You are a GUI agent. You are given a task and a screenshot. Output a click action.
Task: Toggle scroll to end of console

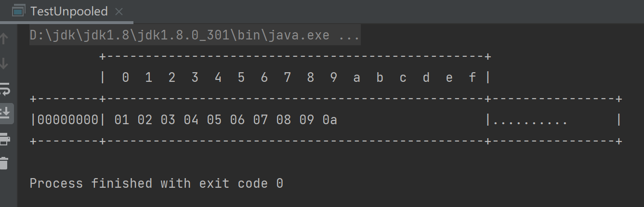tap(4, 113)
